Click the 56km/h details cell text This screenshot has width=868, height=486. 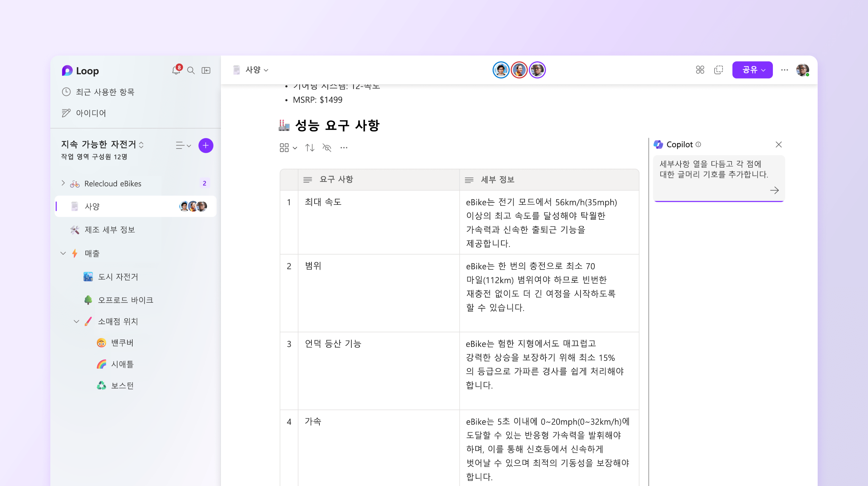point(542,223)
